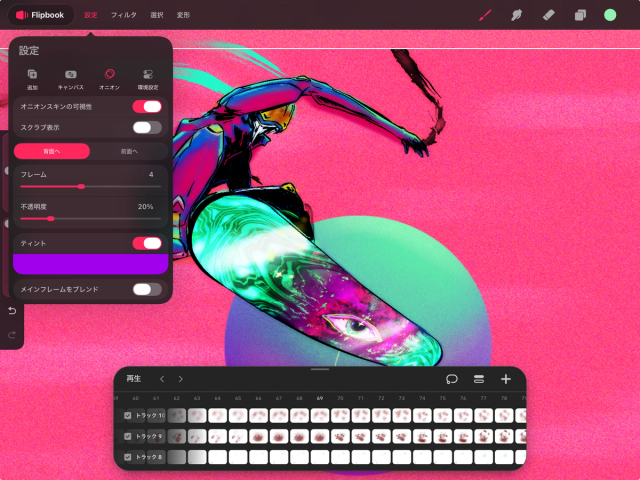Screen dimensions: 640x480
Task: Open the layers panel icon
Action: [x=580, y=15]
